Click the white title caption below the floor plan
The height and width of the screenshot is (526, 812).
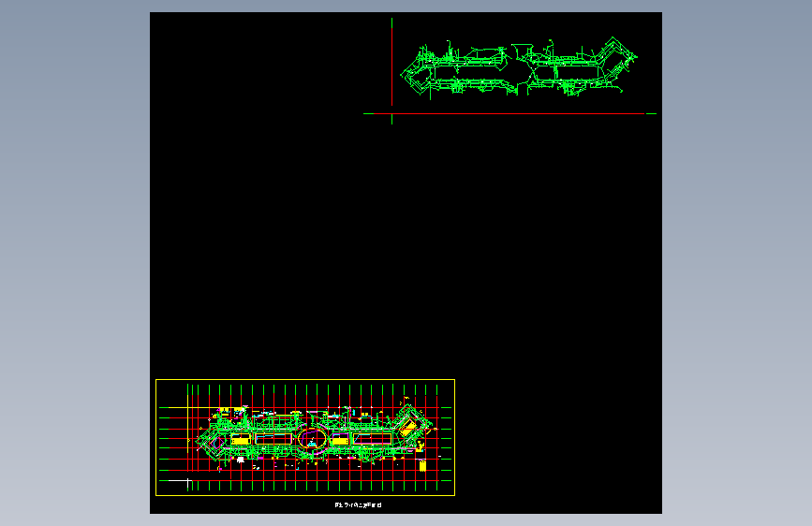(359, 504)
